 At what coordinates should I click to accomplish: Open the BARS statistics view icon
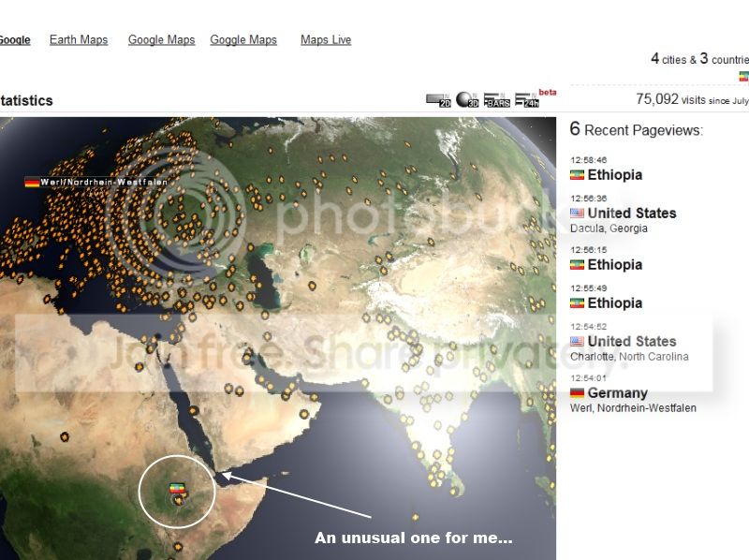pyautogui.click(x=497, y=100)
